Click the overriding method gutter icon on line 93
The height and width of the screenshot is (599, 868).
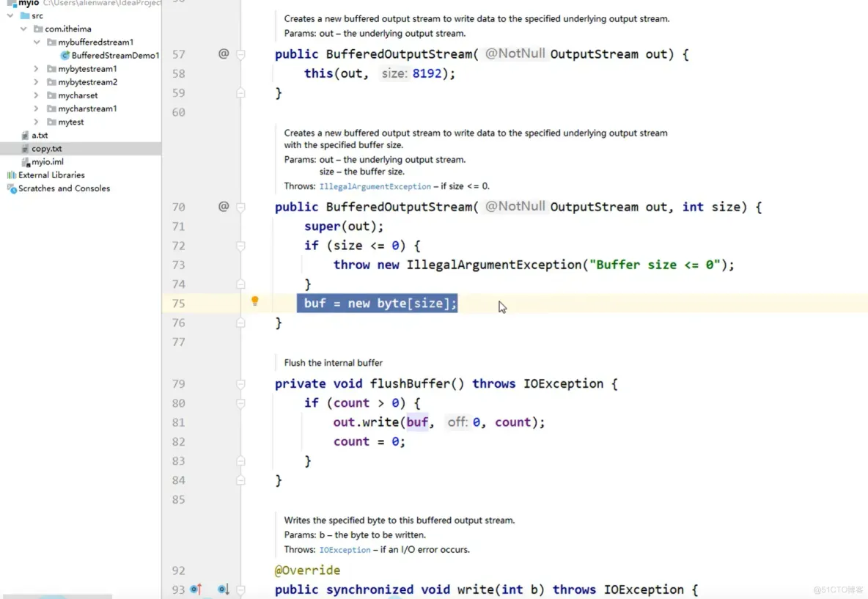point(196,589)
